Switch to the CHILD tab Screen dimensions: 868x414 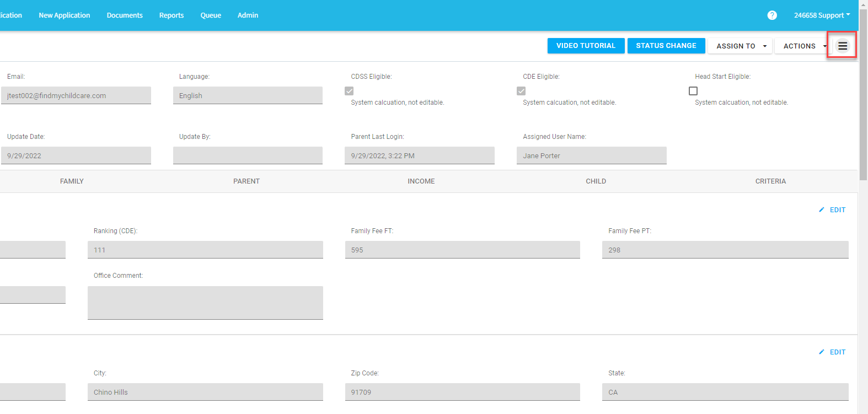(596, 181)
